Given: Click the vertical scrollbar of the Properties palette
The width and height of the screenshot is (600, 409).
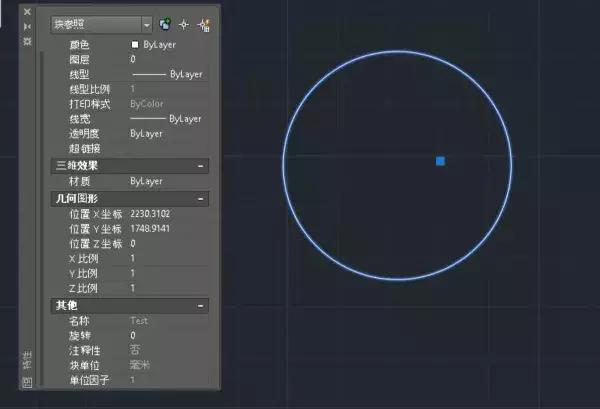Looking at the screenshot, I should click(41, 218).
